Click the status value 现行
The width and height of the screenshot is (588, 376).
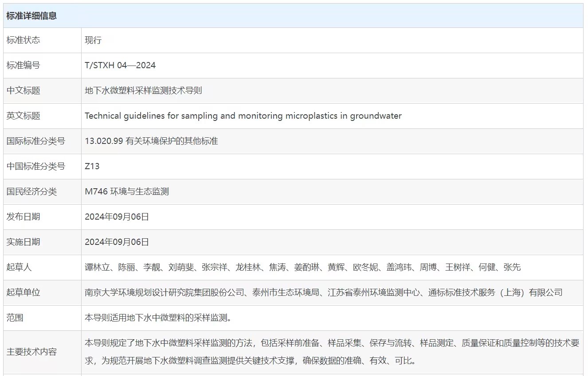point(93,40)
